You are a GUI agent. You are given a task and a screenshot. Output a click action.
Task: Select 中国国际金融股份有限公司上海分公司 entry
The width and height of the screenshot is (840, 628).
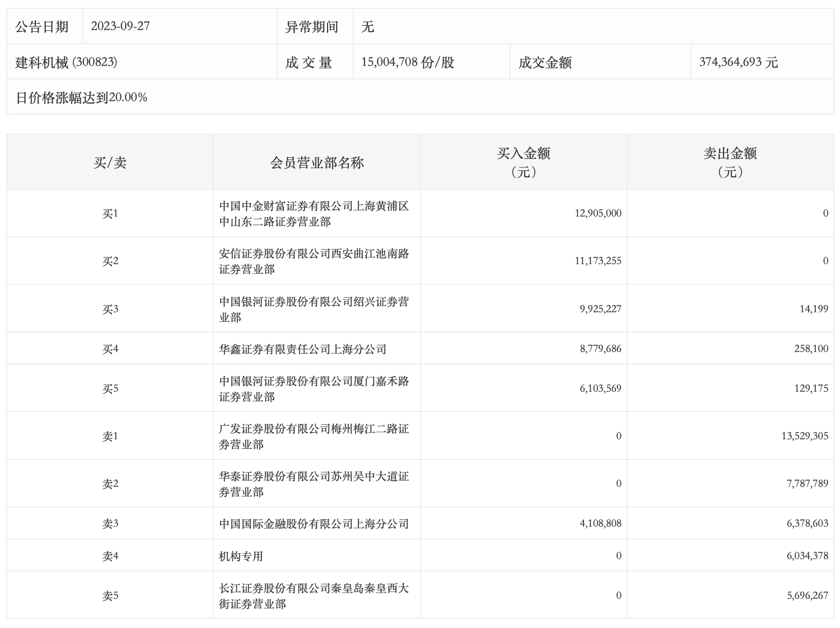pyautogui.click(x=314, y=524)
